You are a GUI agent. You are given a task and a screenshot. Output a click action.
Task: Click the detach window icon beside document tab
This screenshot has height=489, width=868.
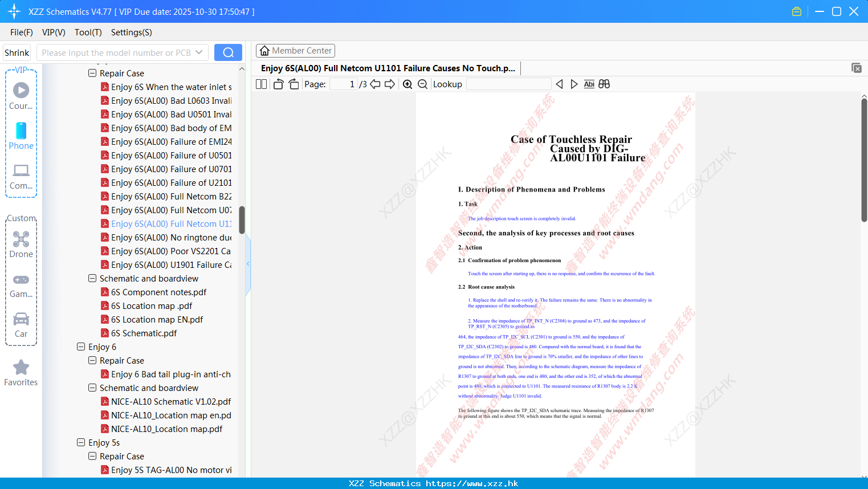pyautogui.click(x=857, y=68)
